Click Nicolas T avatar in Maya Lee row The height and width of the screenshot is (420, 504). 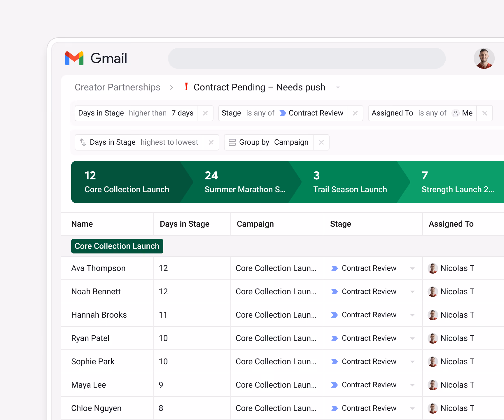(433, 385)
